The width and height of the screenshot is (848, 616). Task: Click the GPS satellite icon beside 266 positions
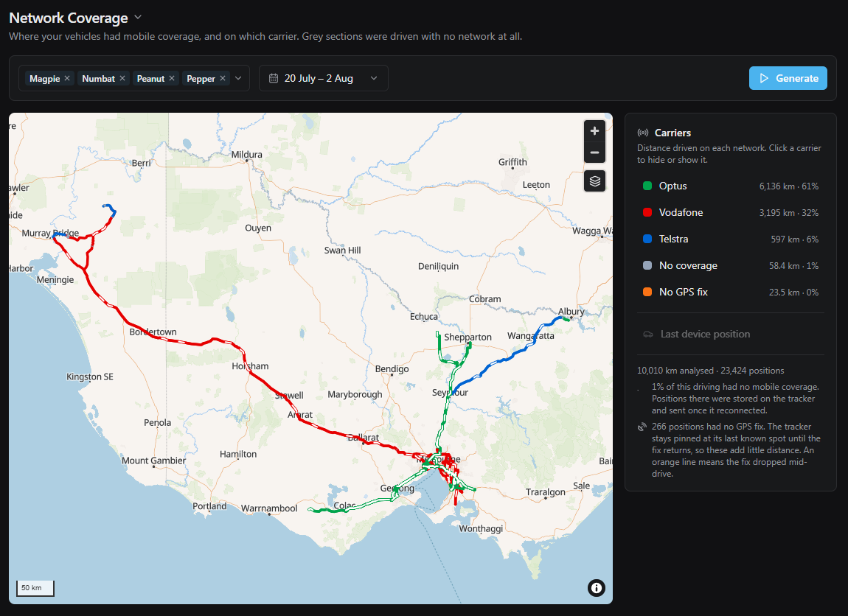[x=642, y=427]
